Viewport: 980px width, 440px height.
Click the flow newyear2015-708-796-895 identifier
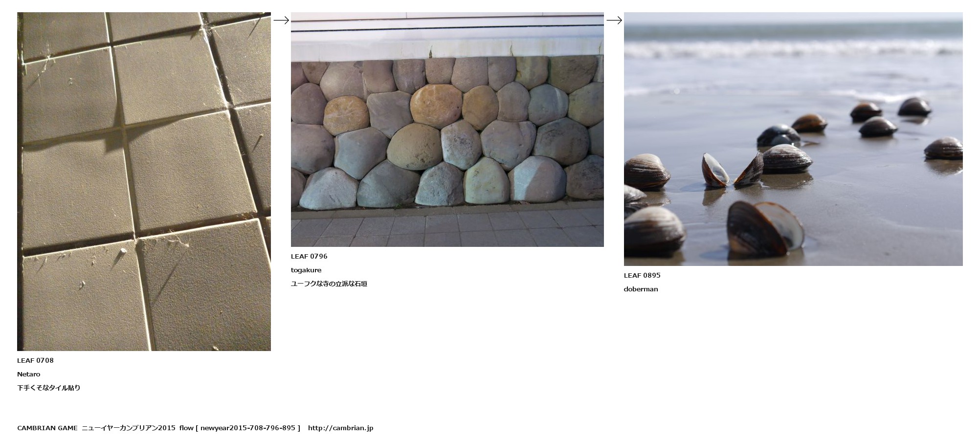[240, 428]
